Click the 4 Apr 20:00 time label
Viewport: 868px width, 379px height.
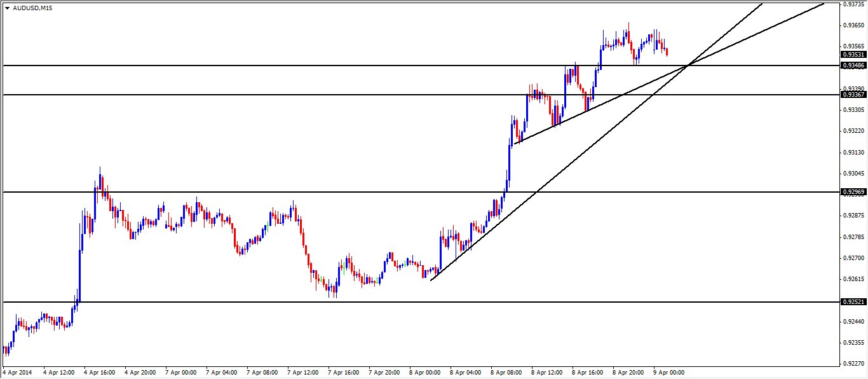click(x=140, y=373)
